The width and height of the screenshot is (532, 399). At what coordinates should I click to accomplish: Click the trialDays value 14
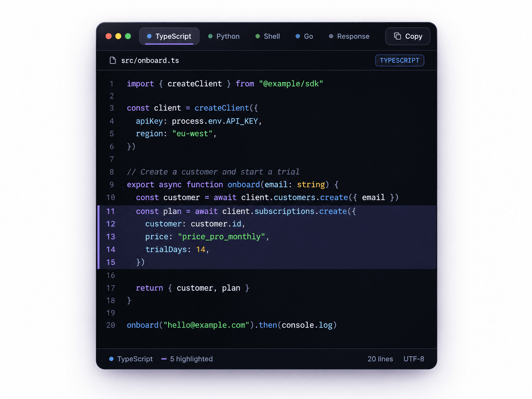200,250
